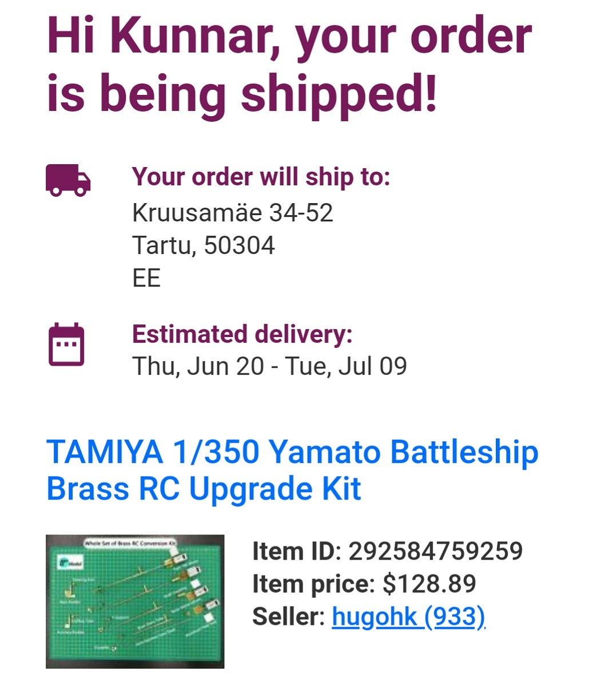The width and height of the screenshot is (616, 674).
Task: Click the EE country code
Action: (x=146, y=278)
